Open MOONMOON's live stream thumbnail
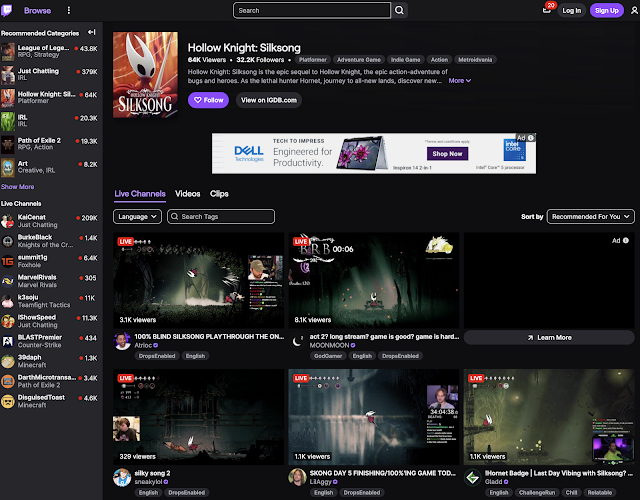The width and height of the screenshot is (640, 500). pyautogui.click(x=372, y=281)
